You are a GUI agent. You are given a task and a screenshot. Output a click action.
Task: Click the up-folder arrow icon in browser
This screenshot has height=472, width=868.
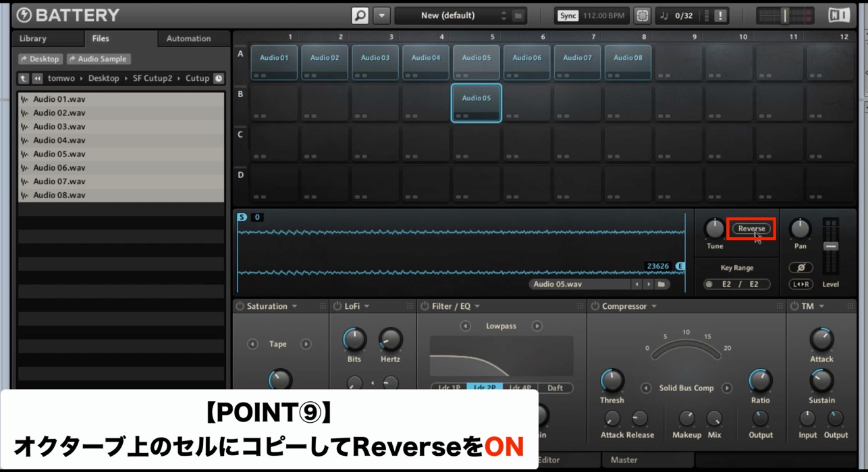point(24,78)
